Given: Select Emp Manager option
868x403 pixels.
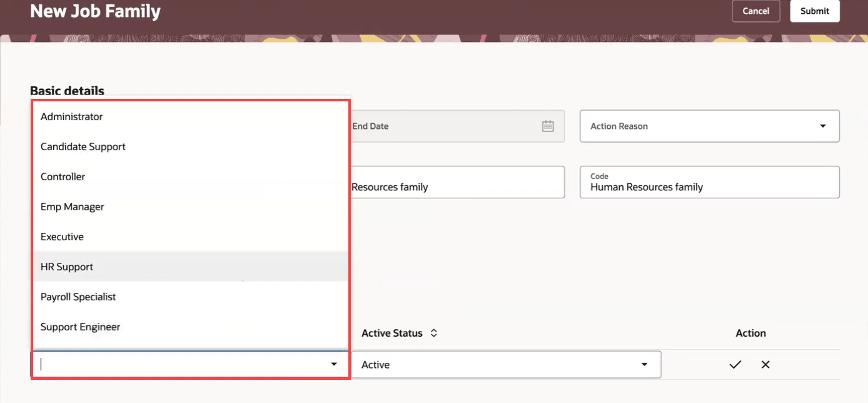Looking at the screenshot, I should pyautogui.click(x=190, y=207).
